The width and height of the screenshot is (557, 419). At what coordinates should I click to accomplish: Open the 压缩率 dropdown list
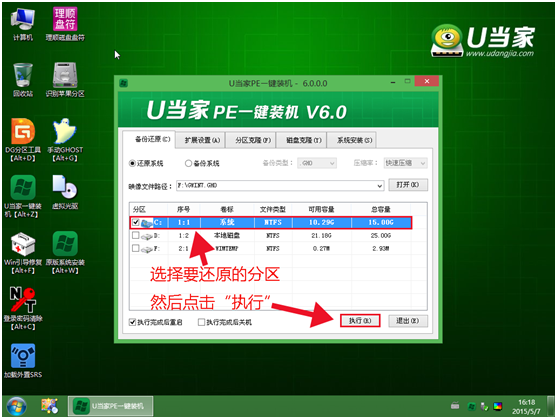[406, 163]
